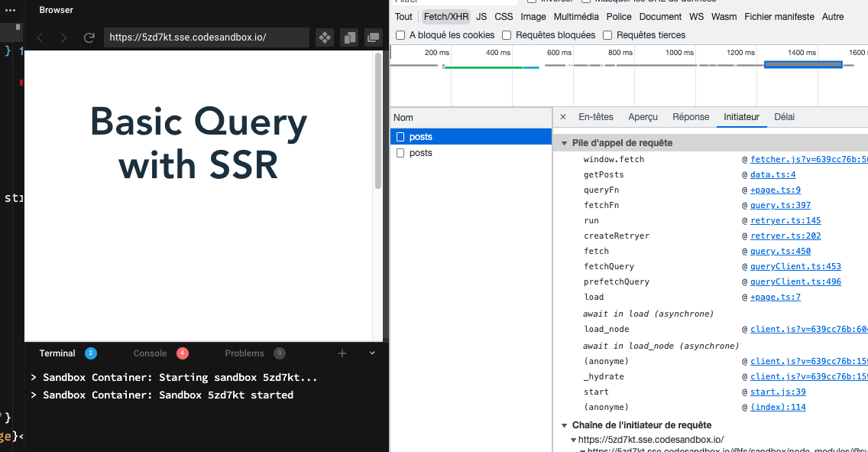868x452 pixels.
Task: Open query.ts:397 source link
Action: [781, 205]
